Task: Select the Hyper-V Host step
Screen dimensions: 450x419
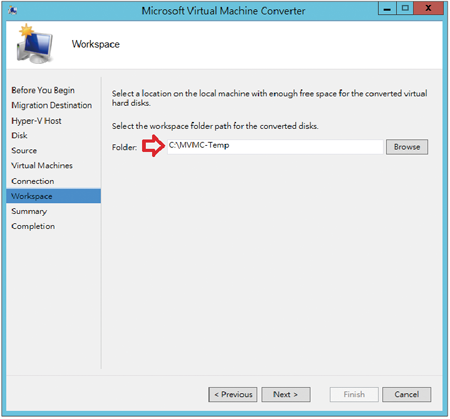Action: click(36, 121)
